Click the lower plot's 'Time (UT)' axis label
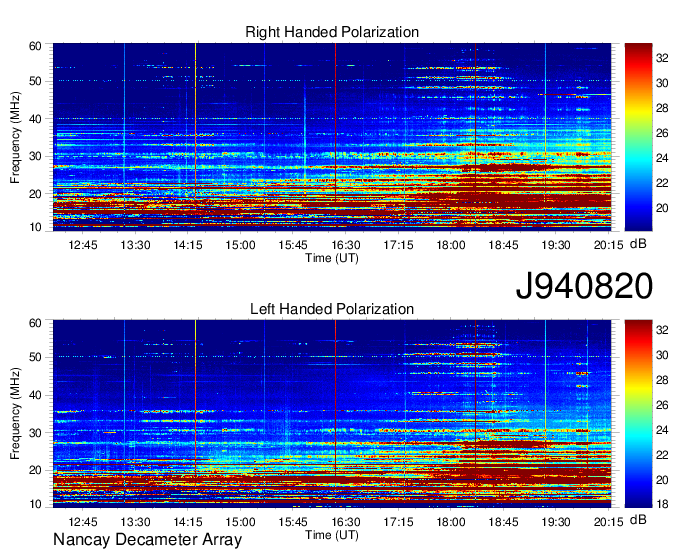The image size is (680, 552). click(332, 535)
